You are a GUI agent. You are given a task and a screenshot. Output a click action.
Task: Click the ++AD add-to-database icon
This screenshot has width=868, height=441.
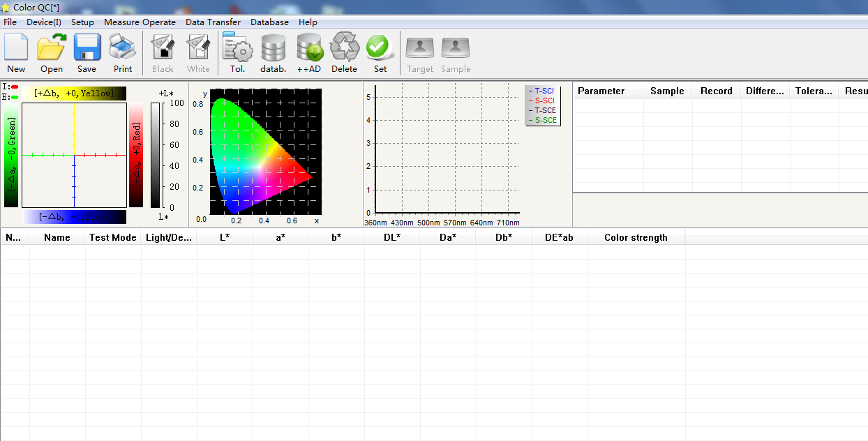[309, 47]
